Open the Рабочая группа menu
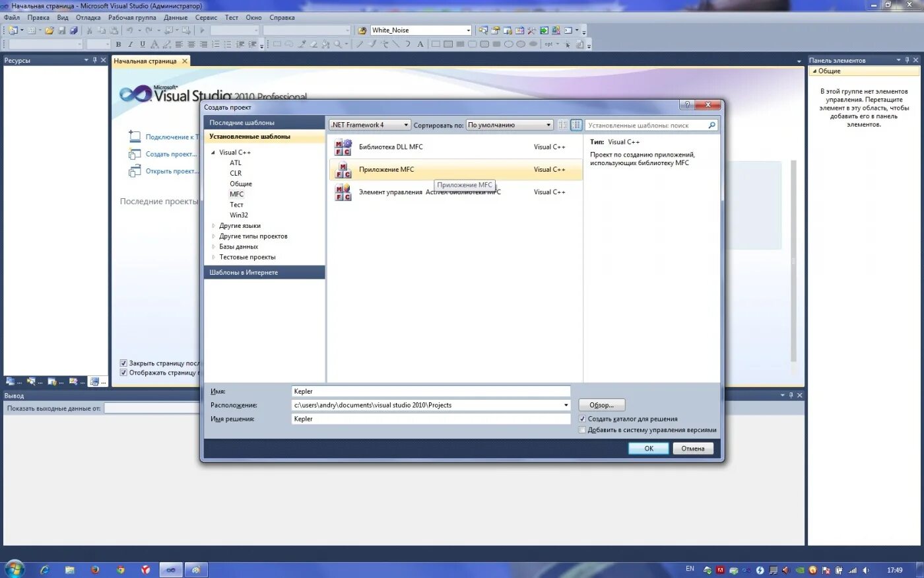 click(x=132, y=18)
